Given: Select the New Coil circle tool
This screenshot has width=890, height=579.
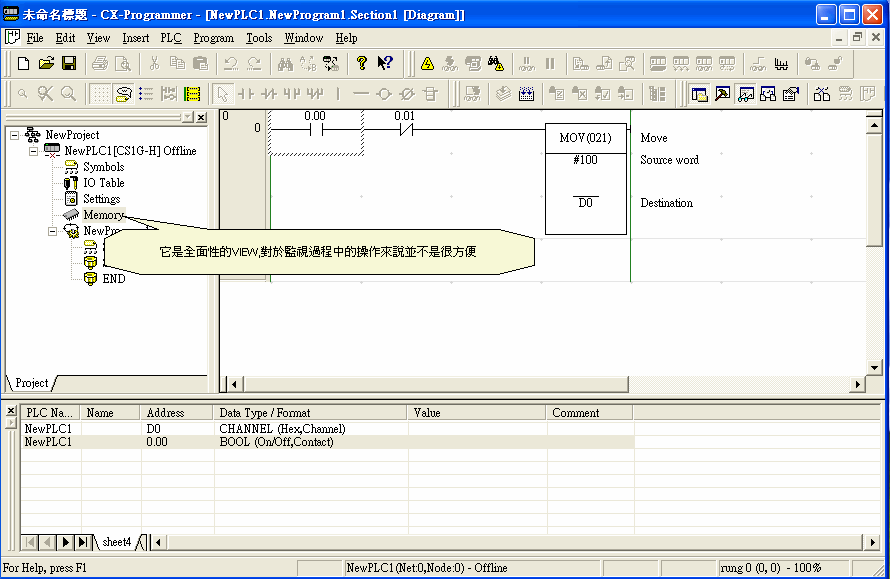Looking at the screenshot, I should point(384,94).
